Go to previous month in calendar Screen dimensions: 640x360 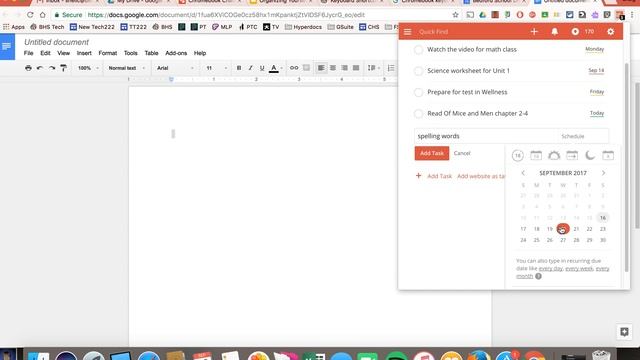523,173
